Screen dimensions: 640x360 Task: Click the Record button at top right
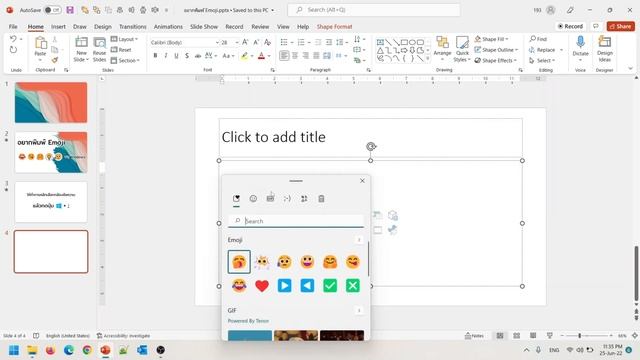pos(570,26)
